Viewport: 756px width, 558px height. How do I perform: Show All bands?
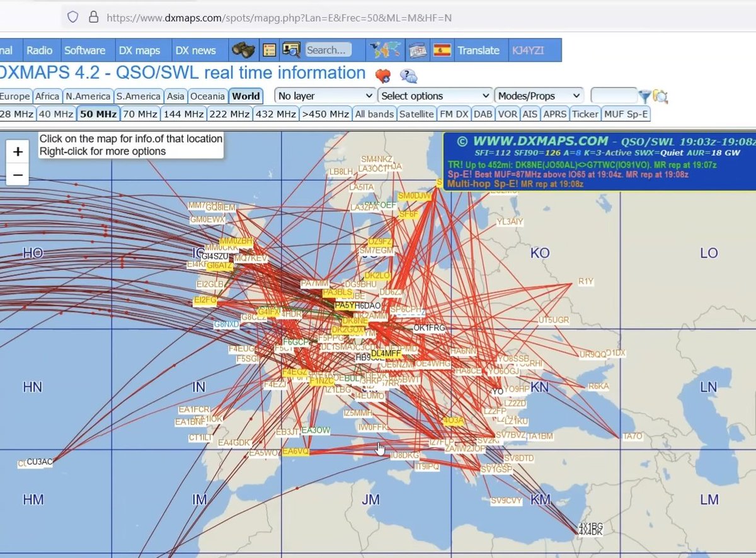tap(374, 114)
